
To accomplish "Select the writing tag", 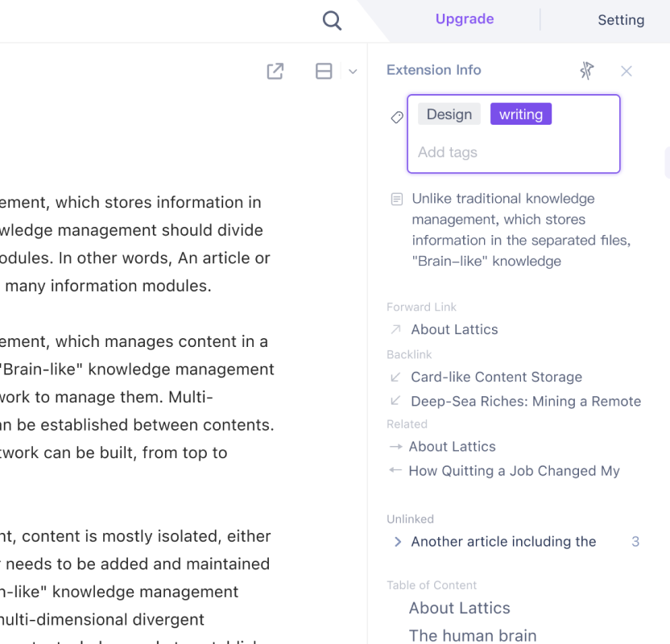I will (x=521, y=114).
